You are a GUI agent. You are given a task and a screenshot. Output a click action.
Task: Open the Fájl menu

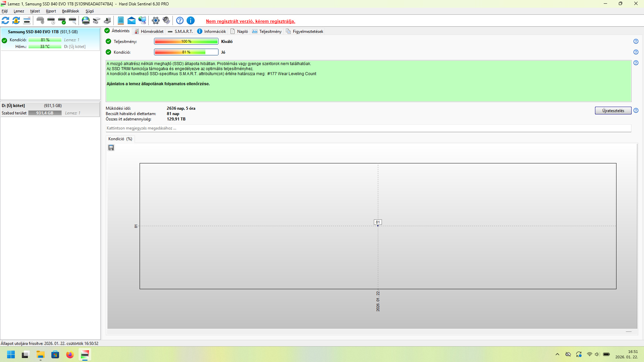(x=5, y=11)
